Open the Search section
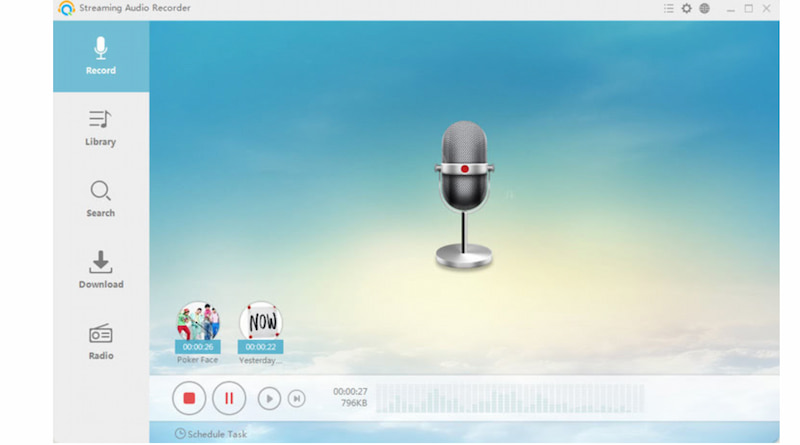 click(100, 198)
